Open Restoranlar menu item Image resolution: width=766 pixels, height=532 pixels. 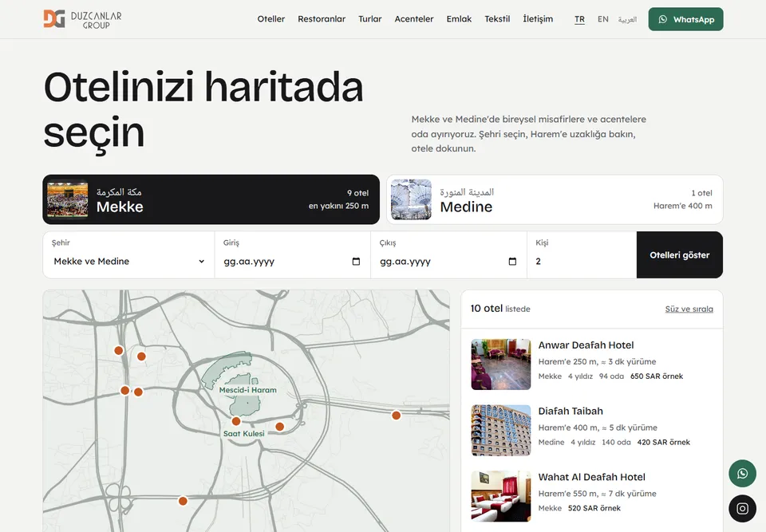click(x=322, y=19)
